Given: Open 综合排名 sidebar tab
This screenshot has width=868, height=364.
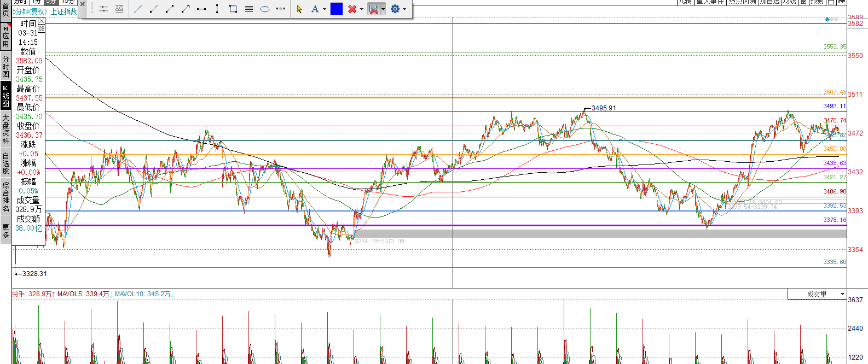Looking at the screenshot, I should click(5, 197).
